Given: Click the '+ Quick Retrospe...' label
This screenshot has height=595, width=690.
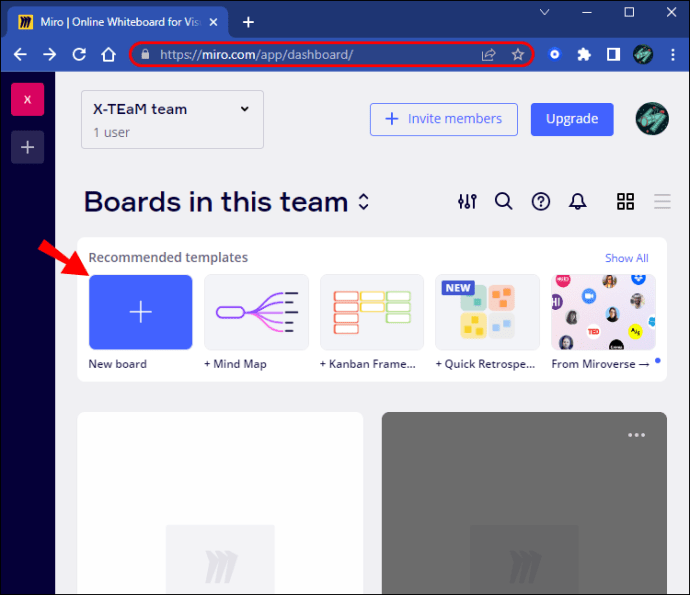Looking at the screenshot, I should 485,364.
